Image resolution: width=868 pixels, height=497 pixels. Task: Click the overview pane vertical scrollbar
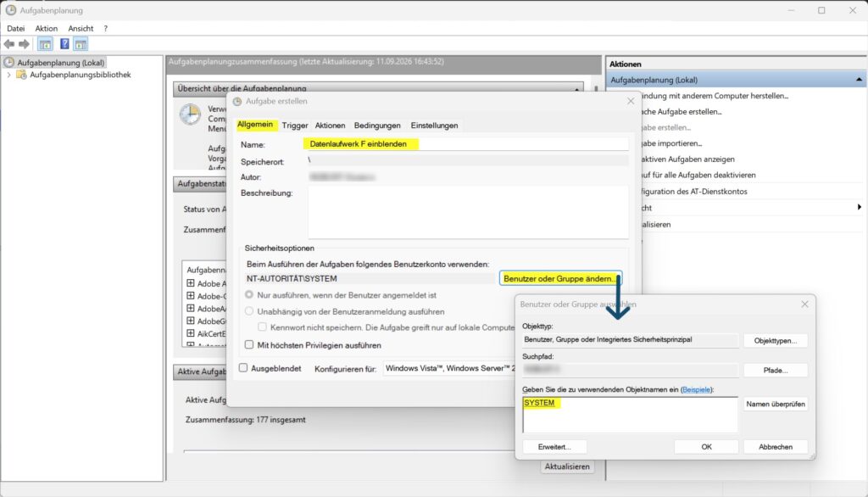(x=596, y=89)
